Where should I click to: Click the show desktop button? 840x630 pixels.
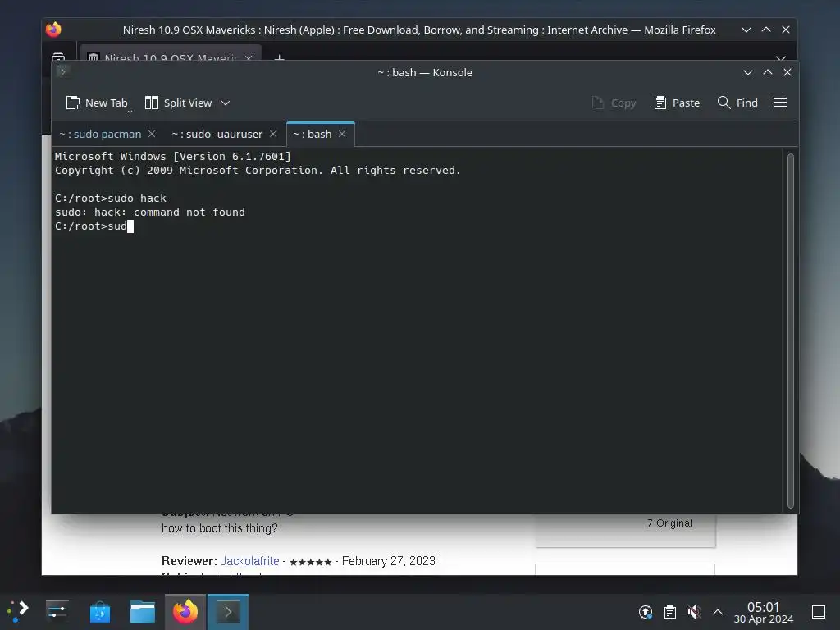(819, 612)
